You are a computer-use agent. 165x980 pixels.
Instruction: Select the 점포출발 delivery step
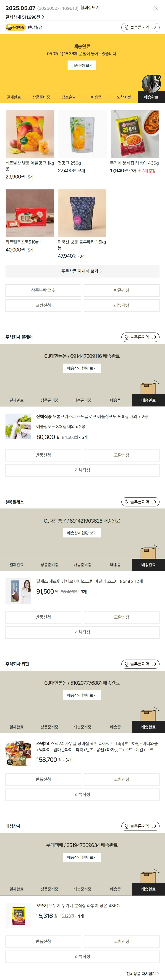[x=69, y=97]
